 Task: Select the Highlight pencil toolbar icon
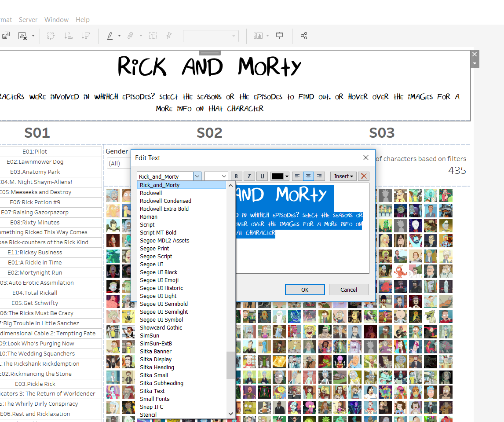coord(110,36)
